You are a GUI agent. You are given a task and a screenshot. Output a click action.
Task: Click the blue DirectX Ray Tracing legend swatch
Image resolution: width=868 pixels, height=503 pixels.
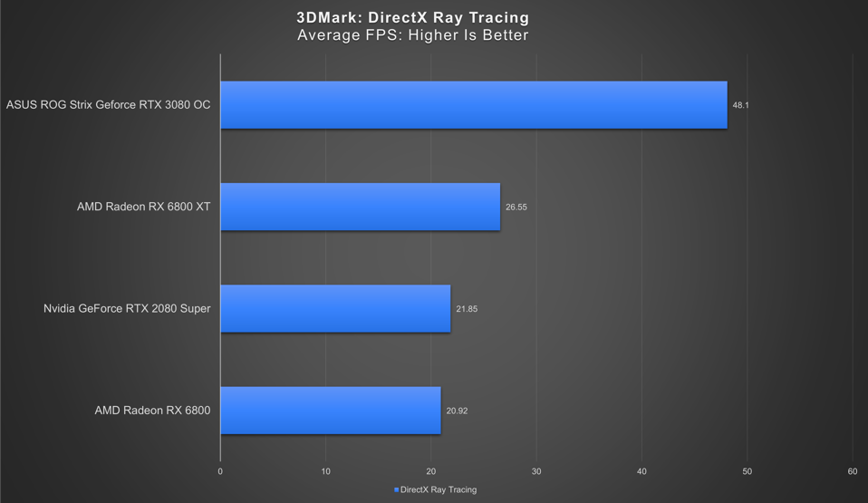[x=396, y=489]
